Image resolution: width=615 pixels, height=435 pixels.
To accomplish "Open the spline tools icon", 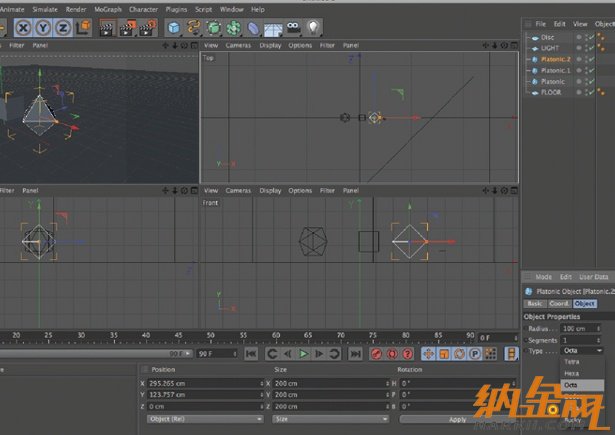I will pos(194,28).
